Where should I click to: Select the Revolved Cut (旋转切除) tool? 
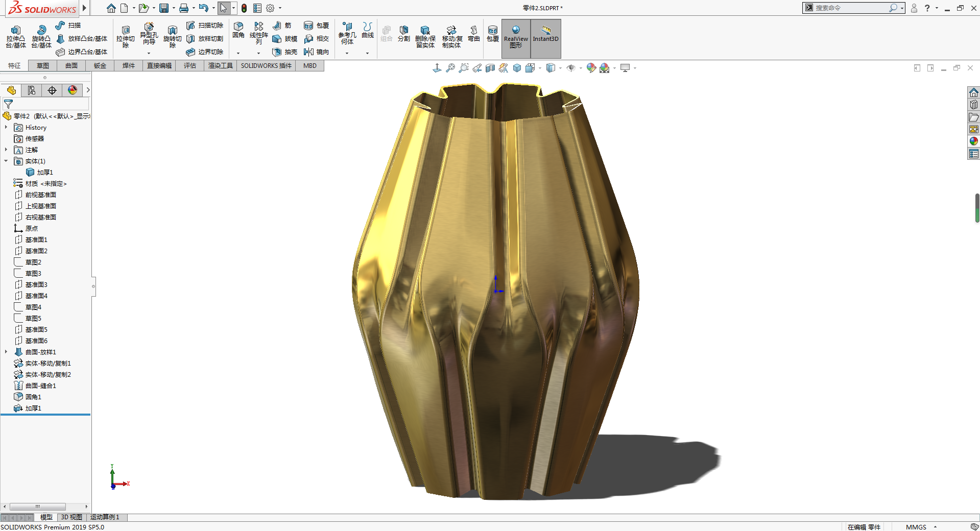click(173, 36)
